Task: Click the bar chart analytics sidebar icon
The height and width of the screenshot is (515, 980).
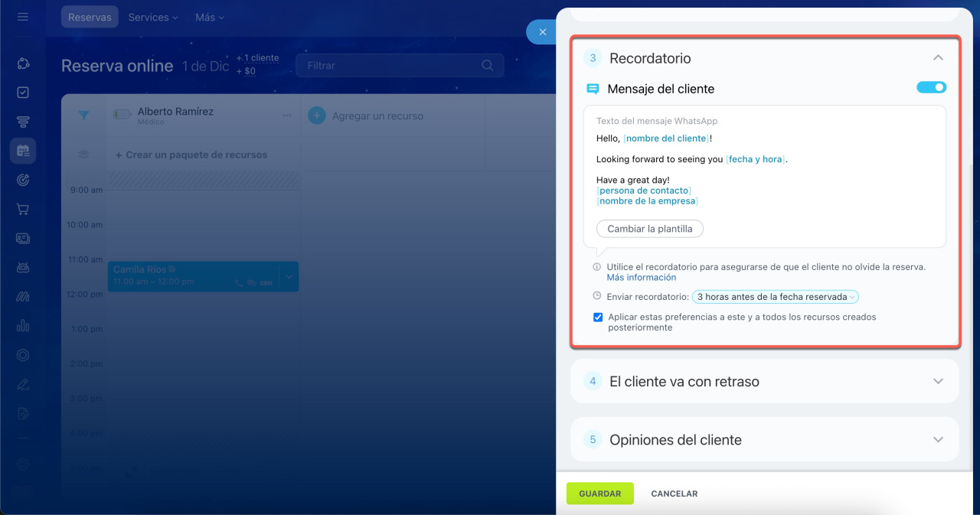Action: [x=23, y=325]
